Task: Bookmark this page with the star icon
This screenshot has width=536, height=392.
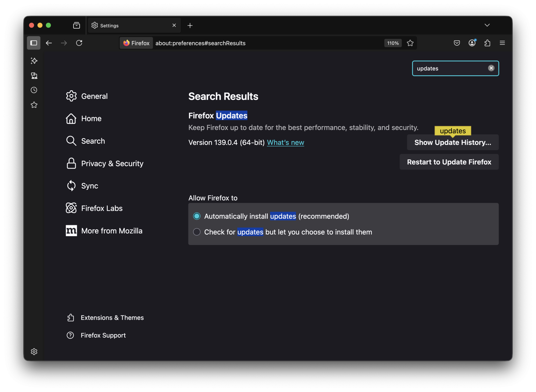Action: [x=410, y=43]
